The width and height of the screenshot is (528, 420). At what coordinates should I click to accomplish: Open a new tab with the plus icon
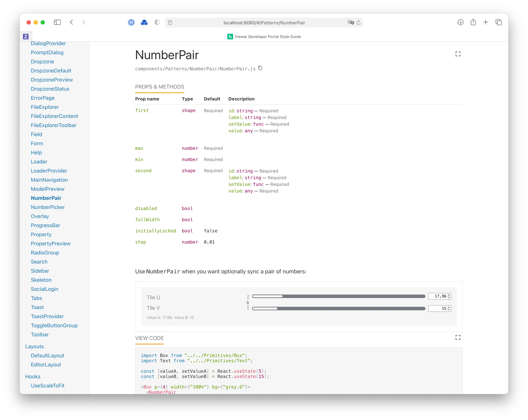486,22
